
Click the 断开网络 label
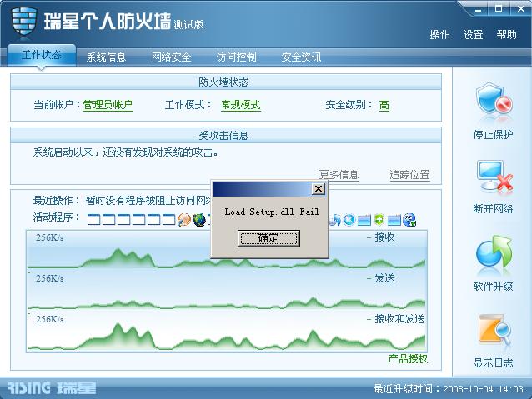point(494,208)
